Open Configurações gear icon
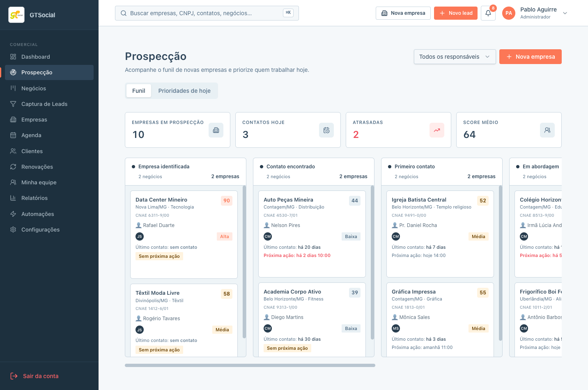588x390 pixels. click(x=13, y=229)
